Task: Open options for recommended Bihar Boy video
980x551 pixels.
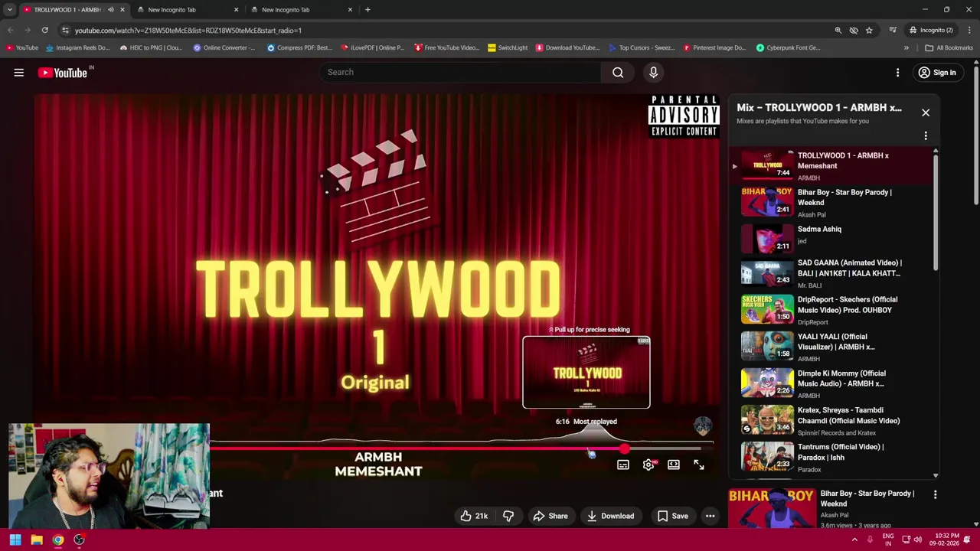Action: [x=935, y=495]
